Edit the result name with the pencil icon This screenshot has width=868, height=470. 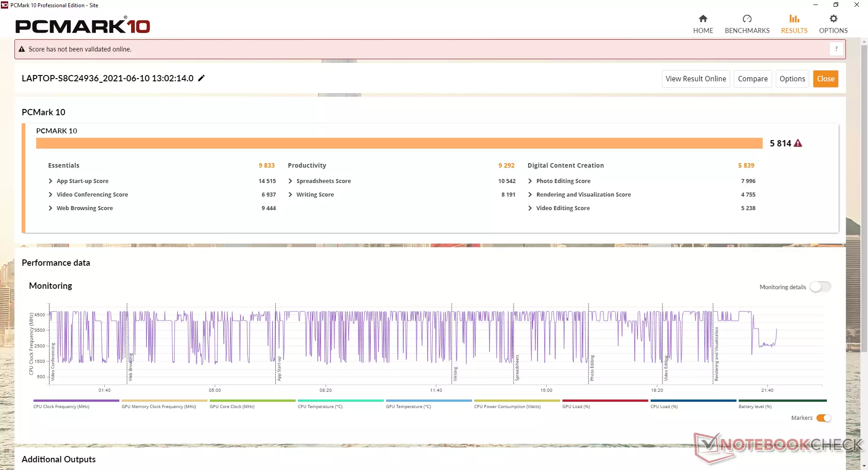tap(202, 78)
